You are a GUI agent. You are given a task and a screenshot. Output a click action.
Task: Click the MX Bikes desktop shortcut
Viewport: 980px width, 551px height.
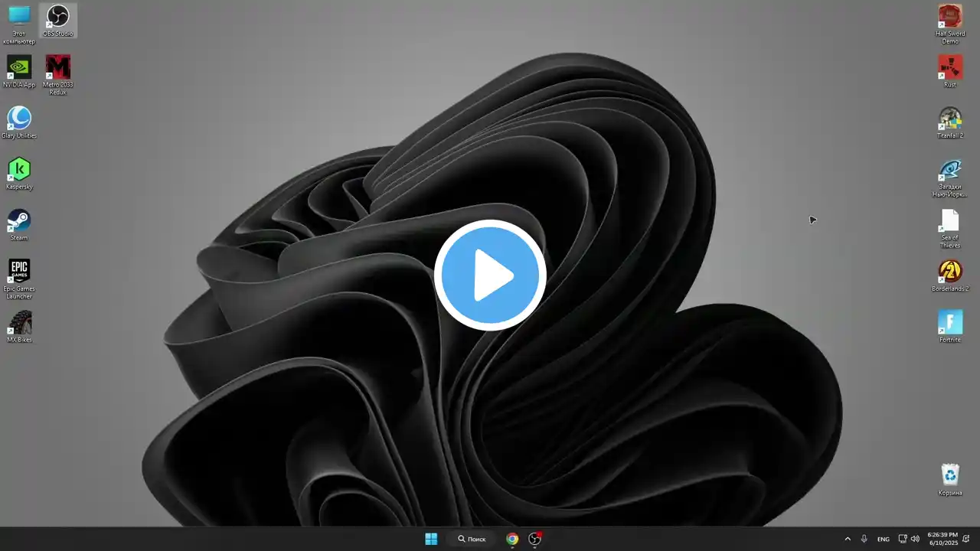click(19, 327)
